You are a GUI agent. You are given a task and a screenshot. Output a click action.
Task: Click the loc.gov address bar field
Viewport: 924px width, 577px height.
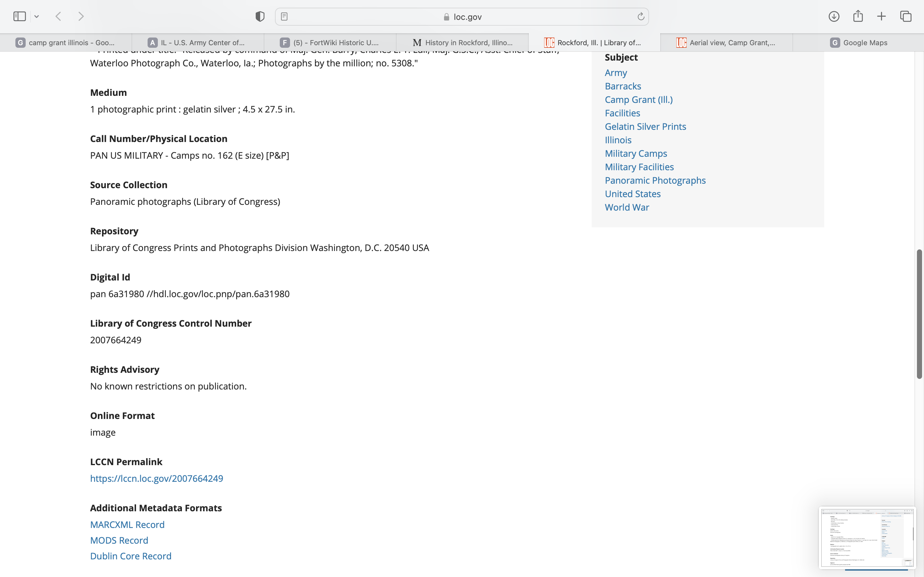(462, 17)
